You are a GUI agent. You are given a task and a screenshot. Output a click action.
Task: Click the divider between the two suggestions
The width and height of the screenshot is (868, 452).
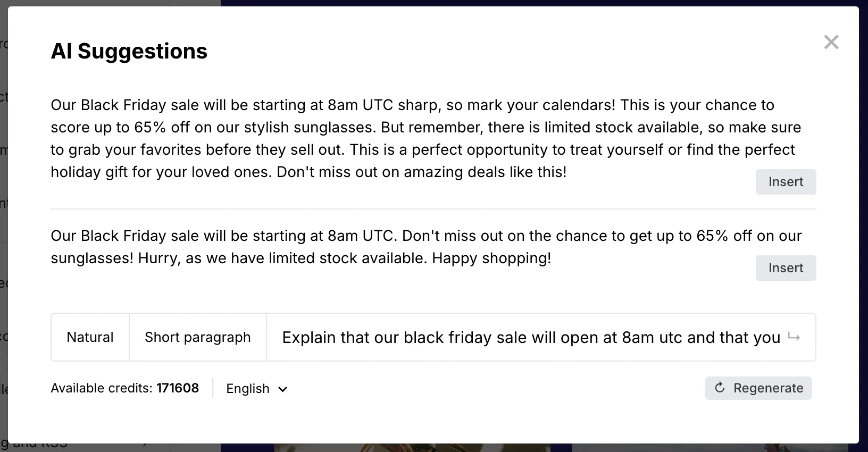(x=433, y=209)
